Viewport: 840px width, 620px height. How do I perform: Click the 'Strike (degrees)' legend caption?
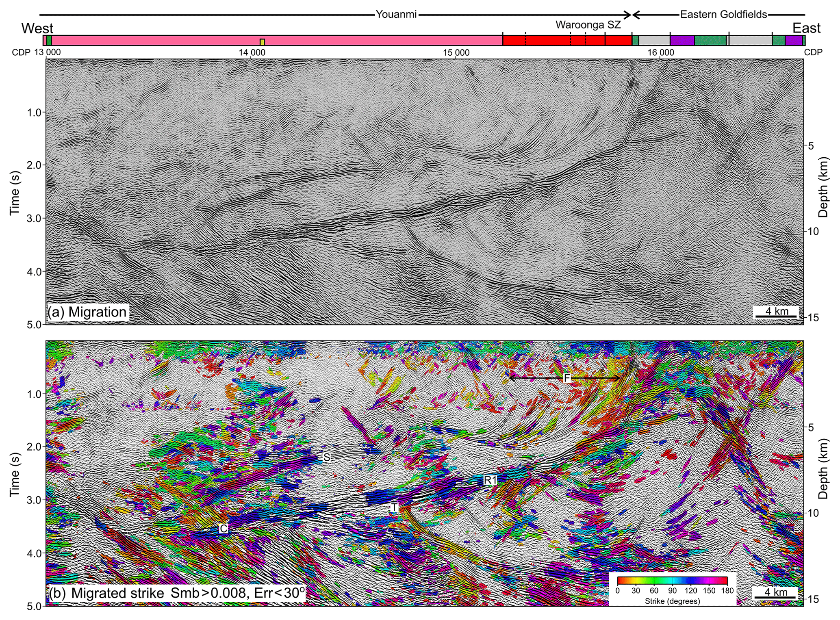coord(672,601)
